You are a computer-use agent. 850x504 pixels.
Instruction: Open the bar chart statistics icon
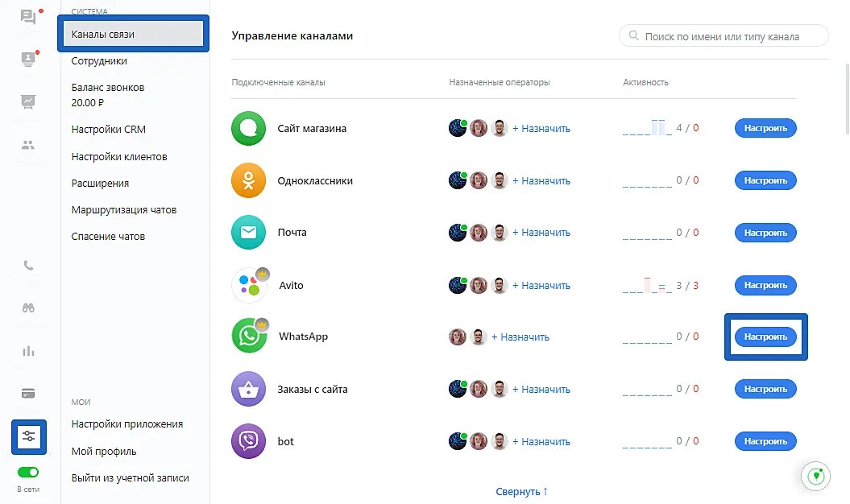[29, 351]
